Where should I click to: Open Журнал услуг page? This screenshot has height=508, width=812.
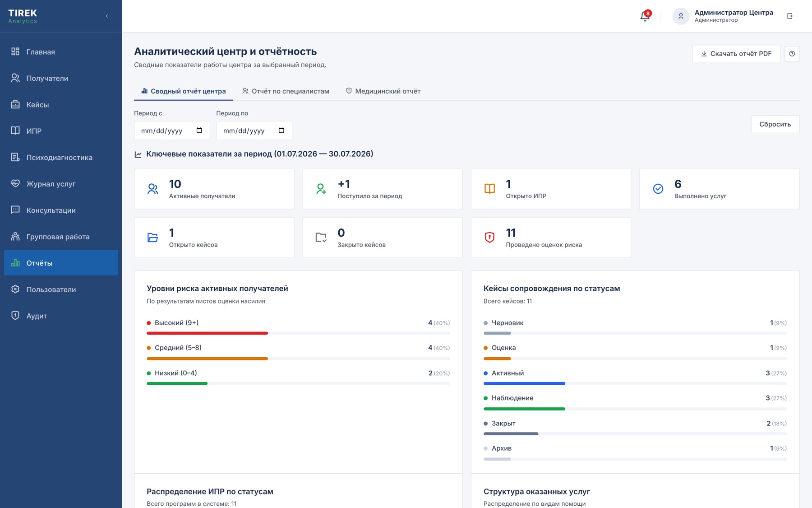coord(61,184)
